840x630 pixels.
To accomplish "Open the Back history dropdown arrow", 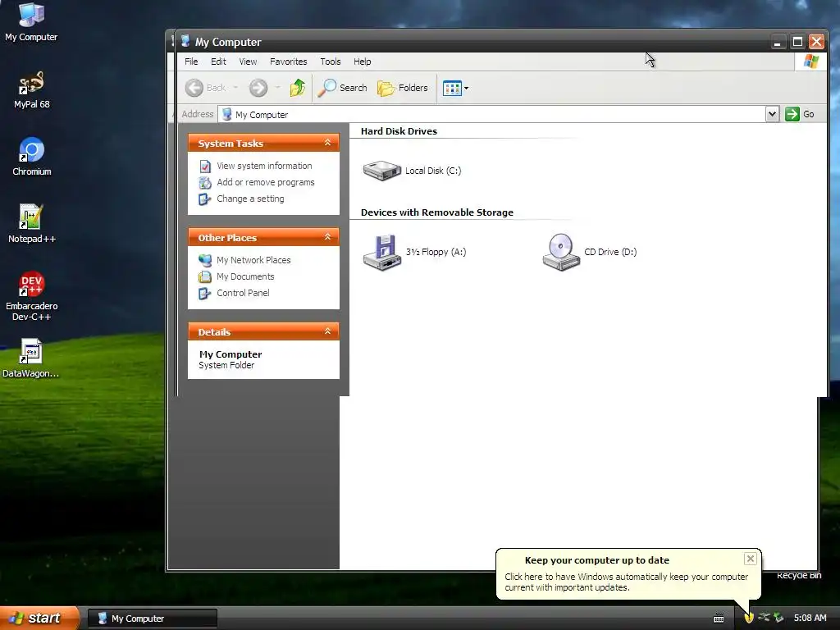I will pyautogui.click(x=235, y=88).
